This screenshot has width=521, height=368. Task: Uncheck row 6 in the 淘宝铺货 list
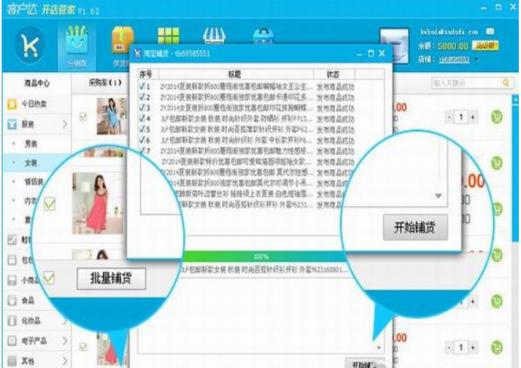click(x=142, y=140)
